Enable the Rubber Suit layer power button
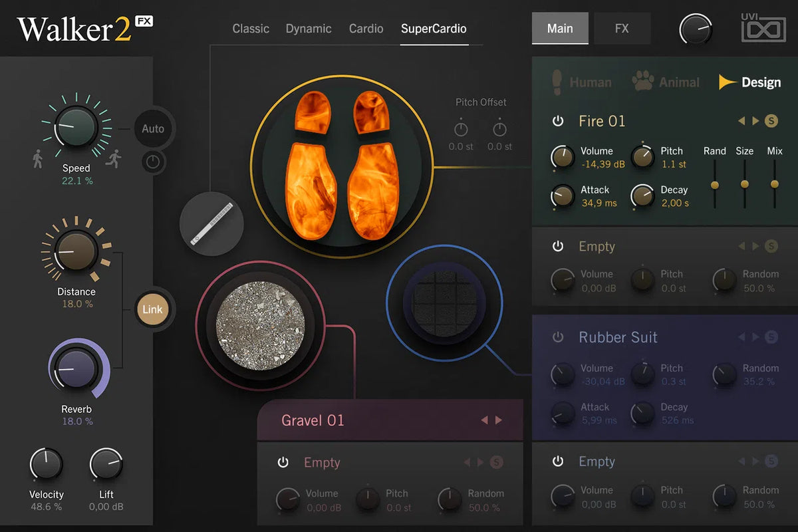 coord(558,337)
